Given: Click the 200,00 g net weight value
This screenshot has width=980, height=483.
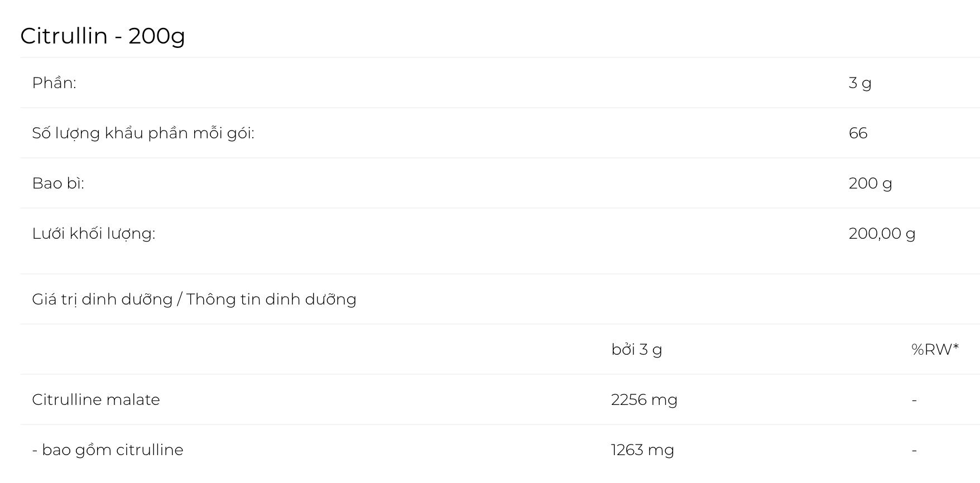Looking at the screenshot, I should [882, 234].
